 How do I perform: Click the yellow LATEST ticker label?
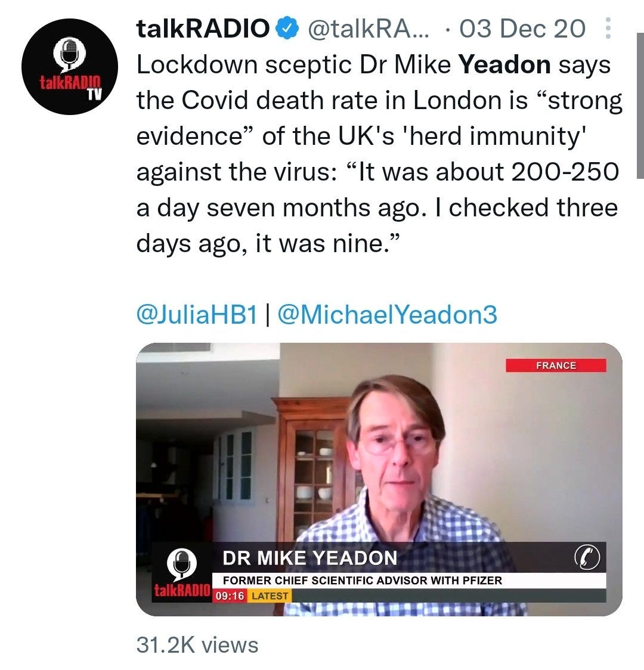pos(270,595)
